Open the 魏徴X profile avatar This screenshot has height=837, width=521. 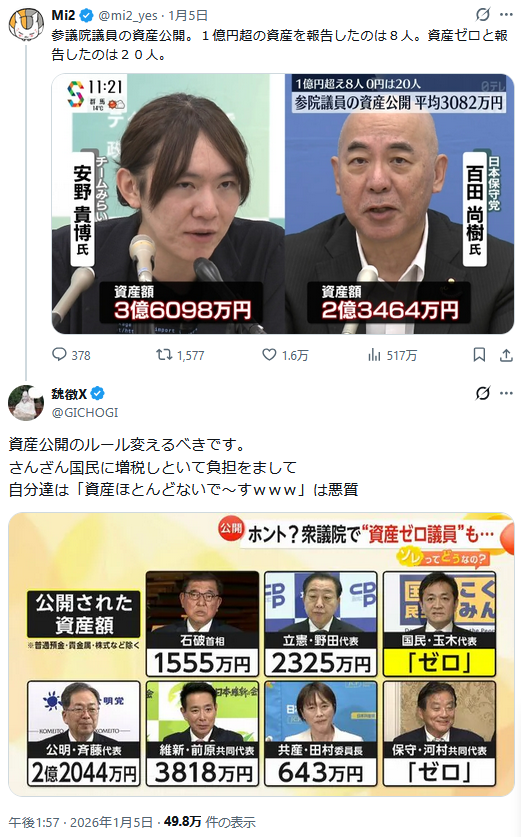click(x=26, y=402)
